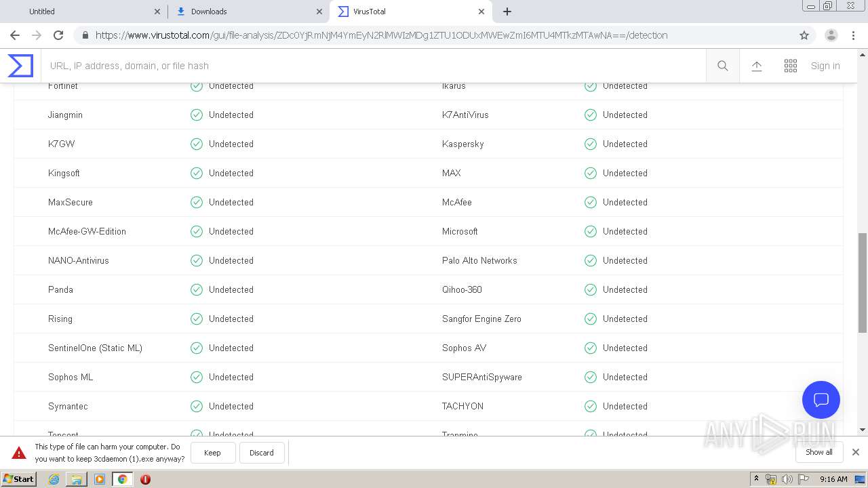Open the blue chat bubble button
The image size is (868, 488).
[x=821, y=400]
